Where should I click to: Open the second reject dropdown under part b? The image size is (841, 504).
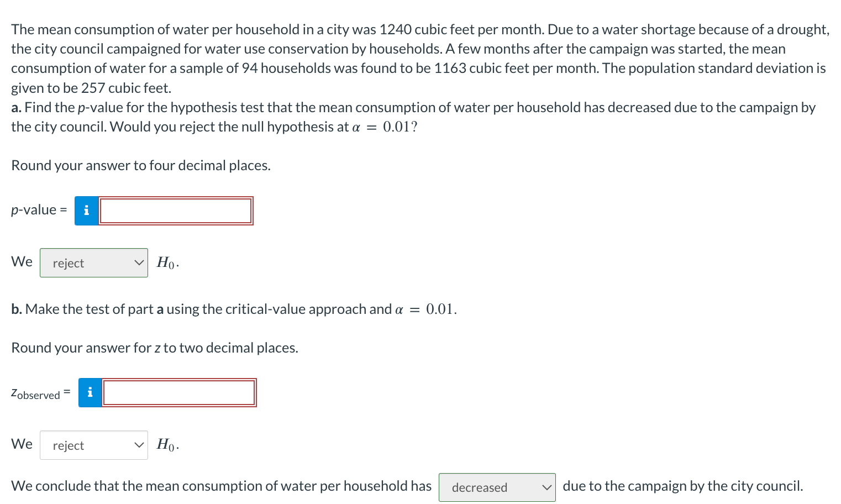[x=93, y=445]
